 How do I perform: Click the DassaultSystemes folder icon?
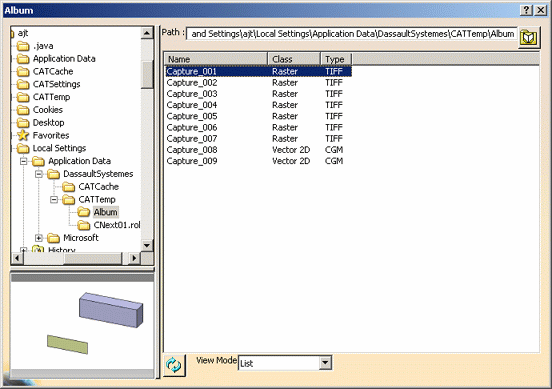(x=53, y=174)
